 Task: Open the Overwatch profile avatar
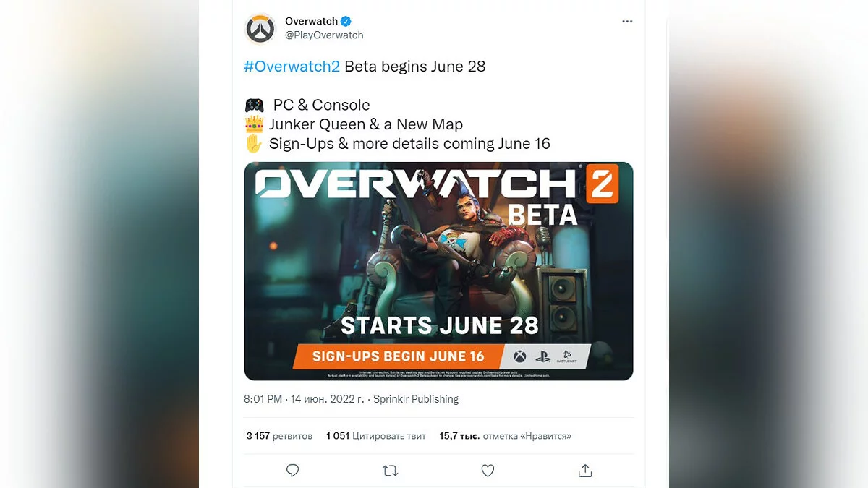click(x=260, y=28)
